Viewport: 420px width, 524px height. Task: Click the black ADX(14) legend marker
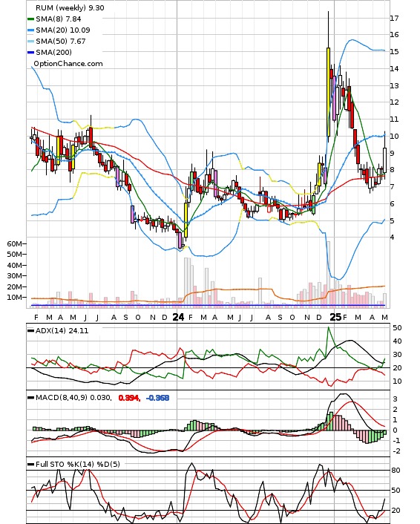click(x=30, y=330)
